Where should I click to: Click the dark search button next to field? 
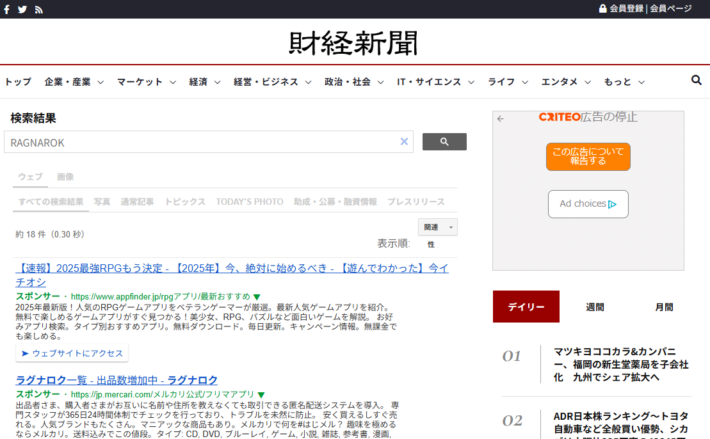[444, 142]
